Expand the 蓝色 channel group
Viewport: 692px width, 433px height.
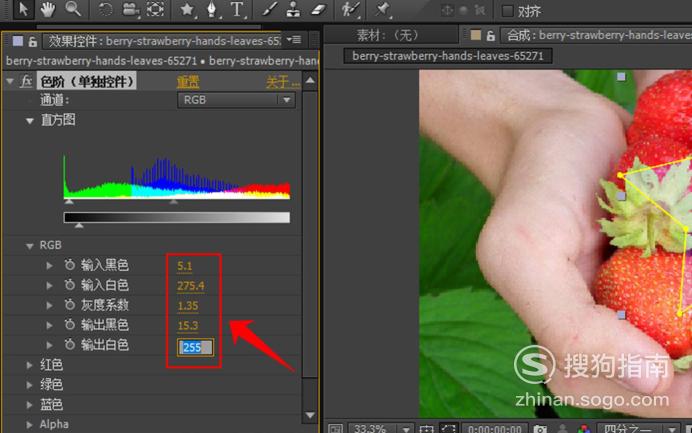tap(30, 405)
